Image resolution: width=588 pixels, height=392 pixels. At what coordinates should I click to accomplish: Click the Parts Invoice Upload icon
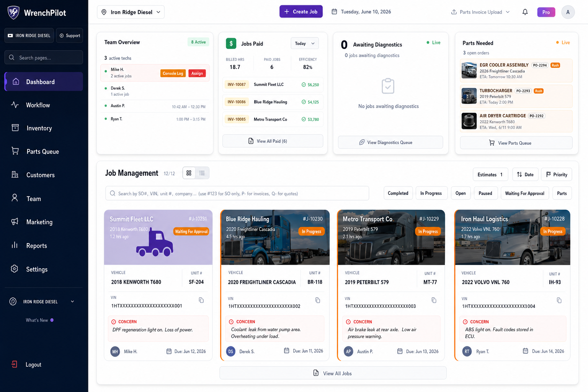pos(454,12)
